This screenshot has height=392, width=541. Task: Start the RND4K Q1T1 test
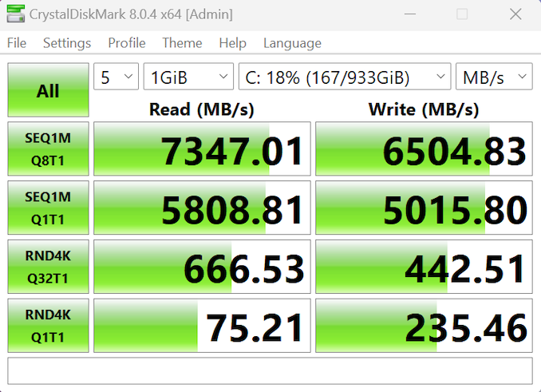coord(48,326)
